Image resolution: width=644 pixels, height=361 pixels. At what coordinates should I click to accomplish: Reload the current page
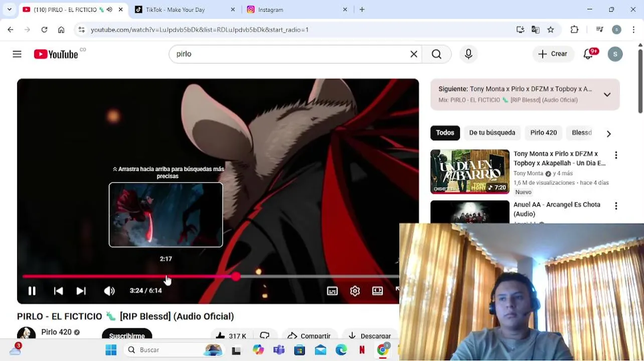44,30
